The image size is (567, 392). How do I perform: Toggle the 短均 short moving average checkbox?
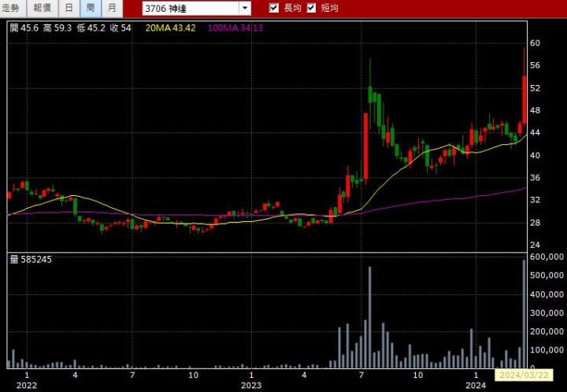coord(311,8)
